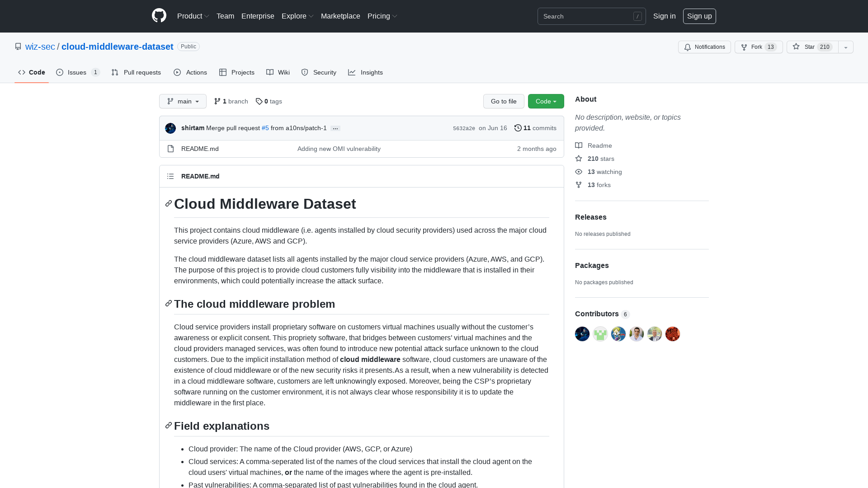Open shirtam's profile avatar
The image size is (868, 488).
coord(170,128)
